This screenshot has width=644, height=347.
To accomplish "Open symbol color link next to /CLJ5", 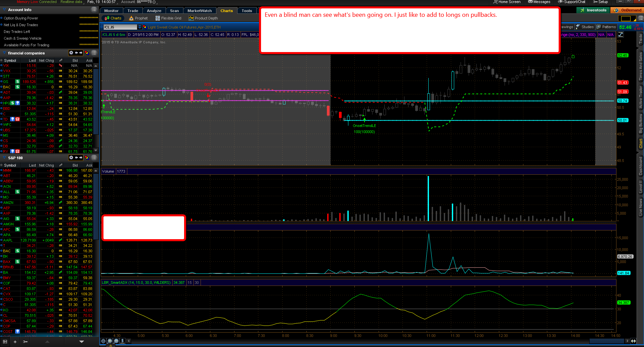I will pyautogui.click(x=145, y=27).
